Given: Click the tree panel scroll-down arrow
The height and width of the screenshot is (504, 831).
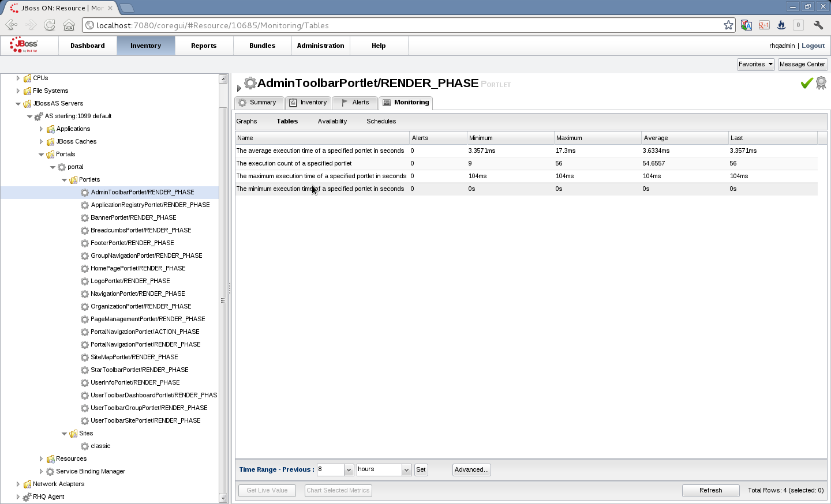Looking at the screenshot, I should point(223,498).
